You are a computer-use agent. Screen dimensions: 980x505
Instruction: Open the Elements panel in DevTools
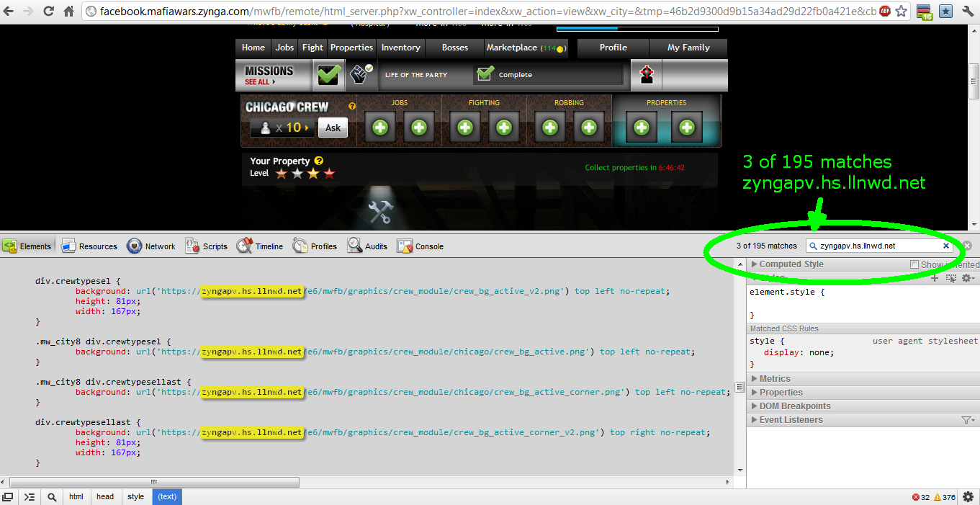(27, 246)
